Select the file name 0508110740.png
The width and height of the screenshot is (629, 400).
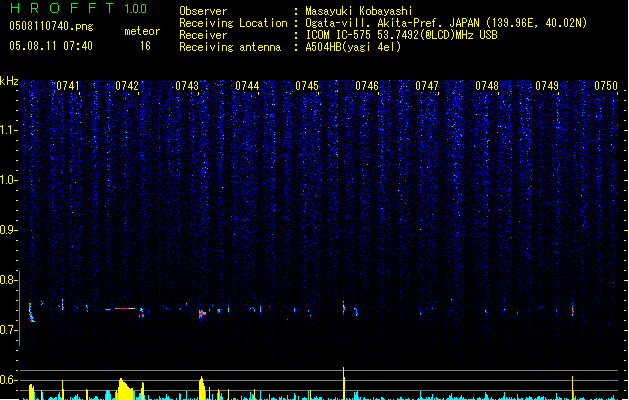click(x=51, y=26)
